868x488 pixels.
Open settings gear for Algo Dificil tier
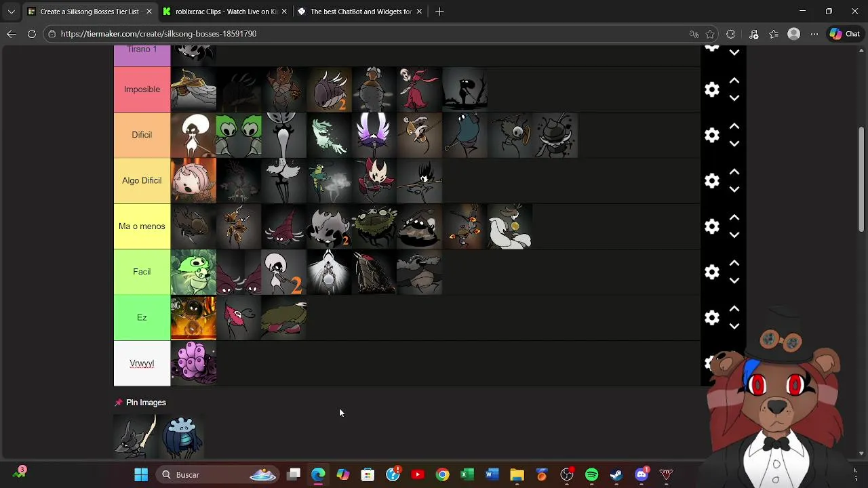(x=711, y=180)
